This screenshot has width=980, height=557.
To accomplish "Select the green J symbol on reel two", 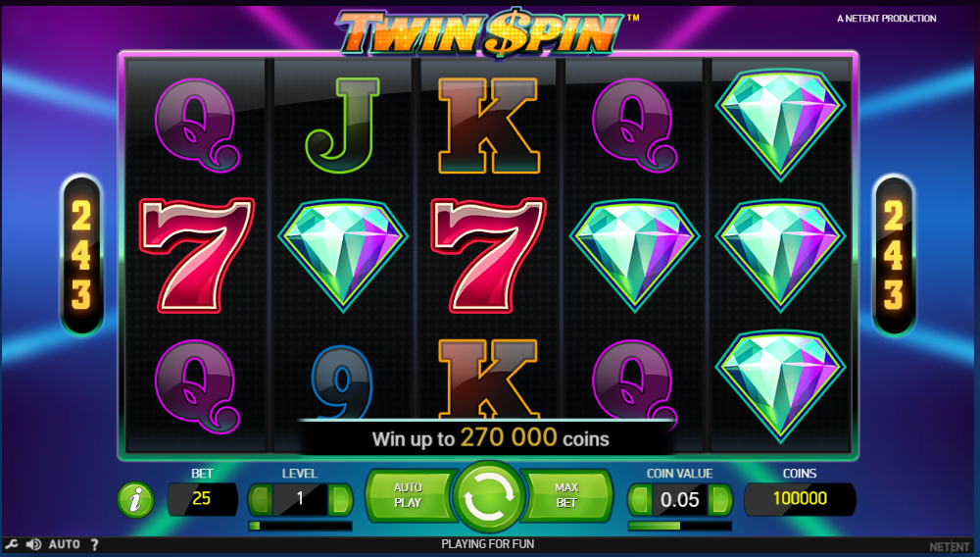I will pyautogui.click(x=342, y=125).
